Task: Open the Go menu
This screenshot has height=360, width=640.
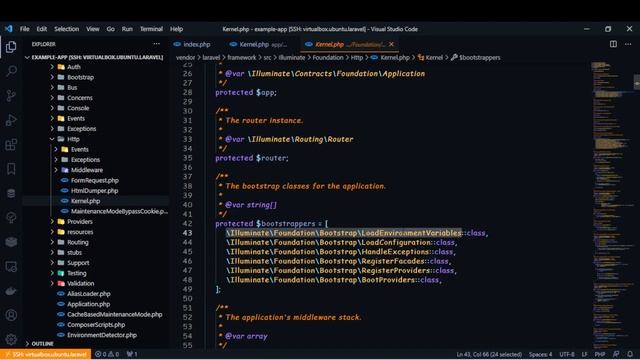Action: (111, 29)
